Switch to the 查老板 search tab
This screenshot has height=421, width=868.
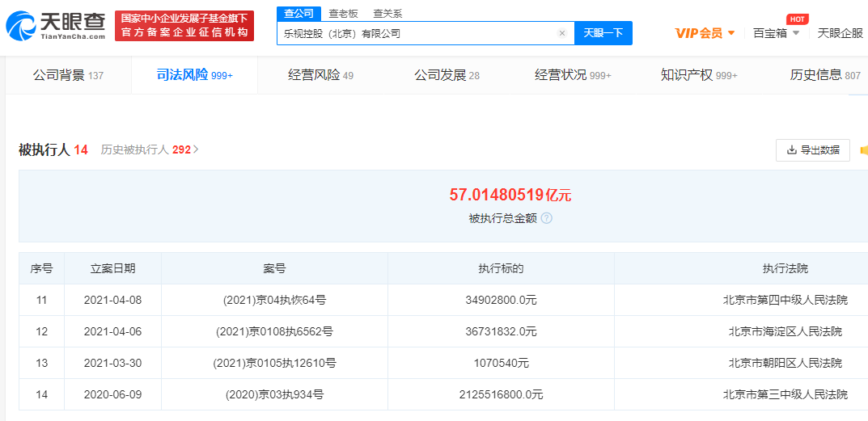(343, 14)
